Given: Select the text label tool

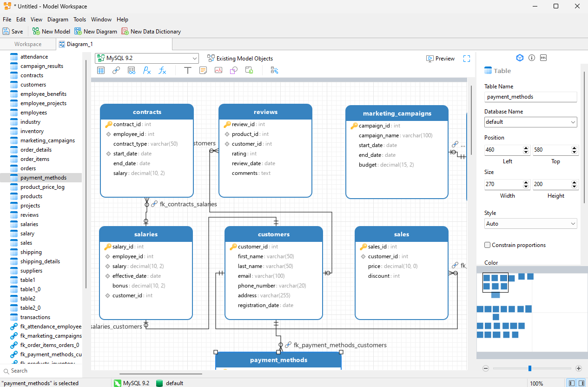Looking at the screenshot, I should [x=187, y=70].
